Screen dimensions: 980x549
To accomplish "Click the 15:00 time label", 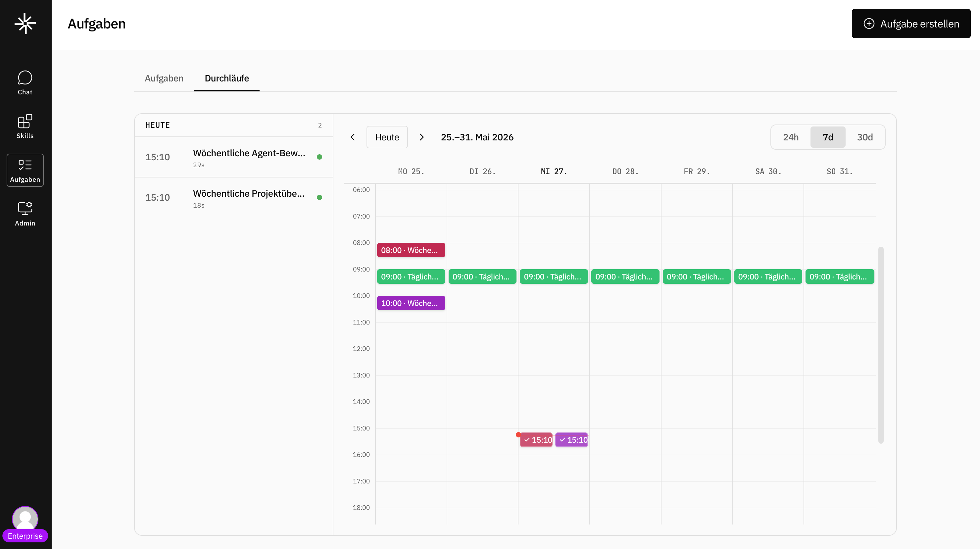I will (x=361, y=428).
